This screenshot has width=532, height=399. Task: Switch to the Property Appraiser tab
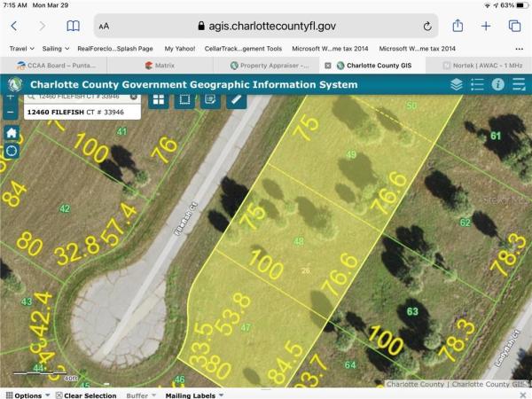pos(269,65)
